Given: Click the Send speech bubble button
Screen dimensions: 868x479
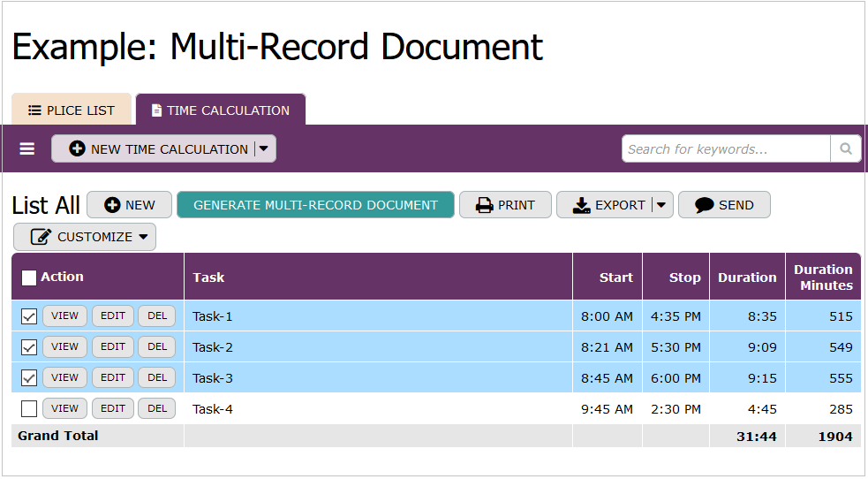Looking at the screenshot, I should 724,205.
